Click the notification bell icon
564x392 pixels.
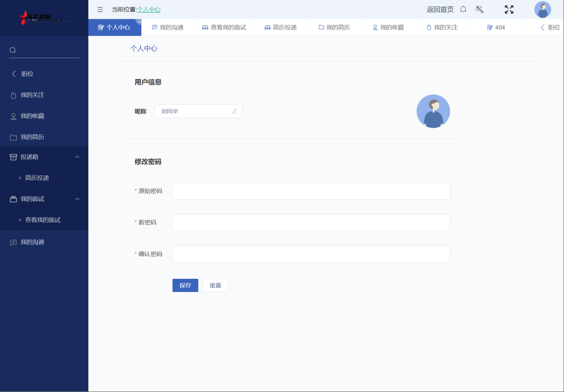(x=463, y=10)
